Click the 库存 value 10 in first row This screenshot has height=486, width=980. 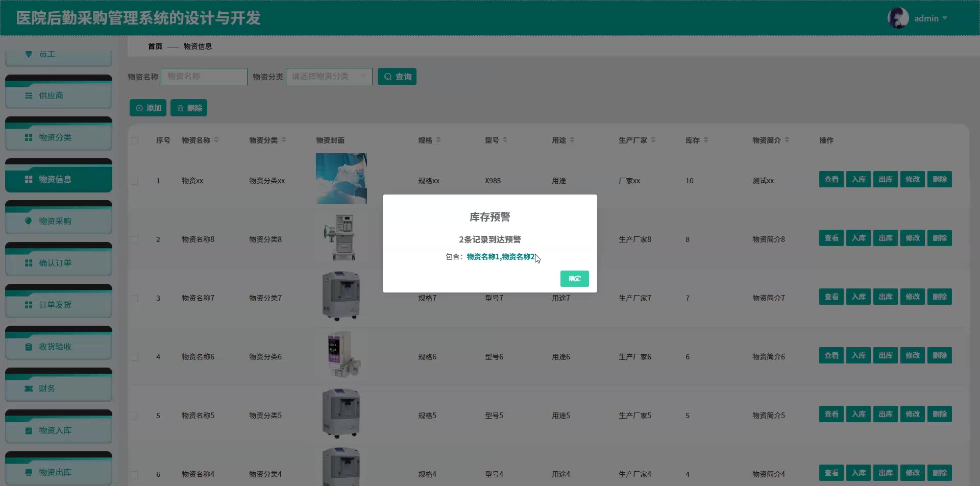tap(690, 181)
